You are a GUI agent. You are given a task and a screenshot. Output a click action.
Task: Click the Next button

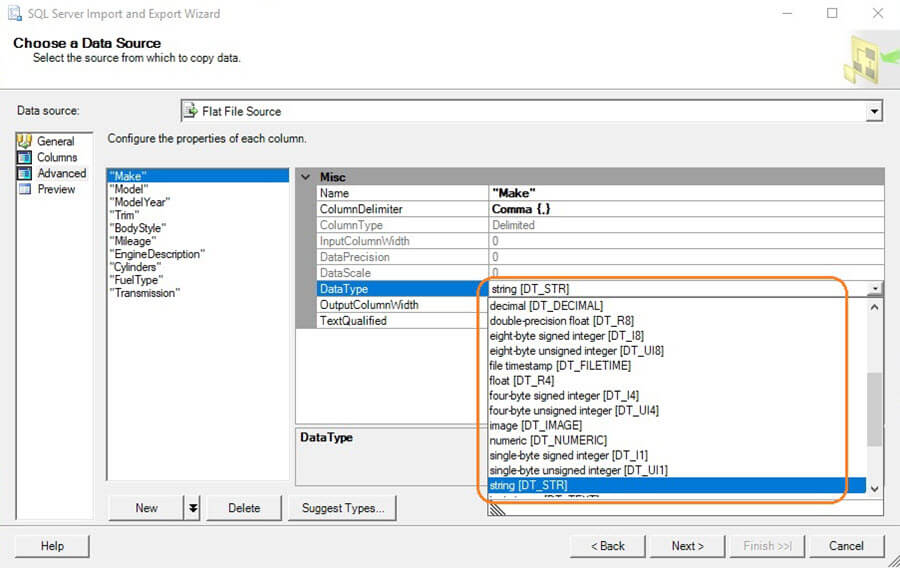687,546
